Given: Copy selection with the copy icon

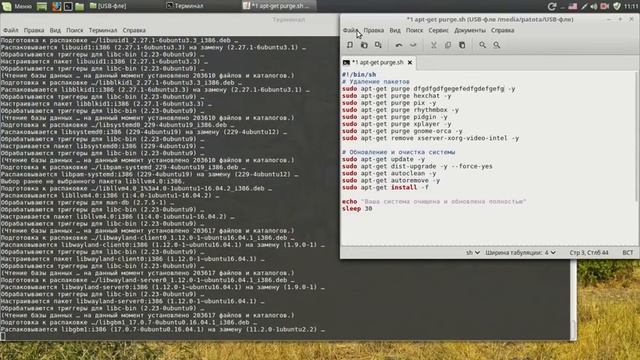Looking at the screenshot, I should [448, 45].
